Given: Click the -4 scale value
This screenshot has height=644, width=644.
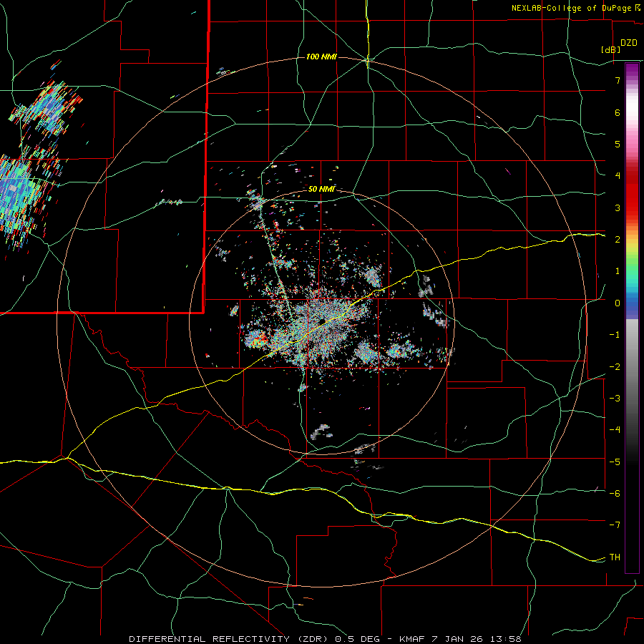Looking at the screenshot, I should point(615,430).
